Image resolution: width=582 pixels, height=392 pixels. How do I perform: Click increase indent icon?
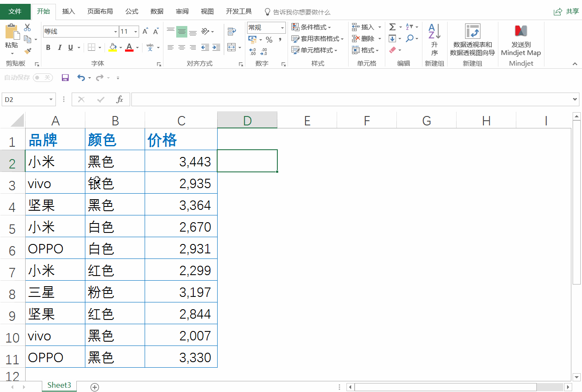[x=216, y=47]
